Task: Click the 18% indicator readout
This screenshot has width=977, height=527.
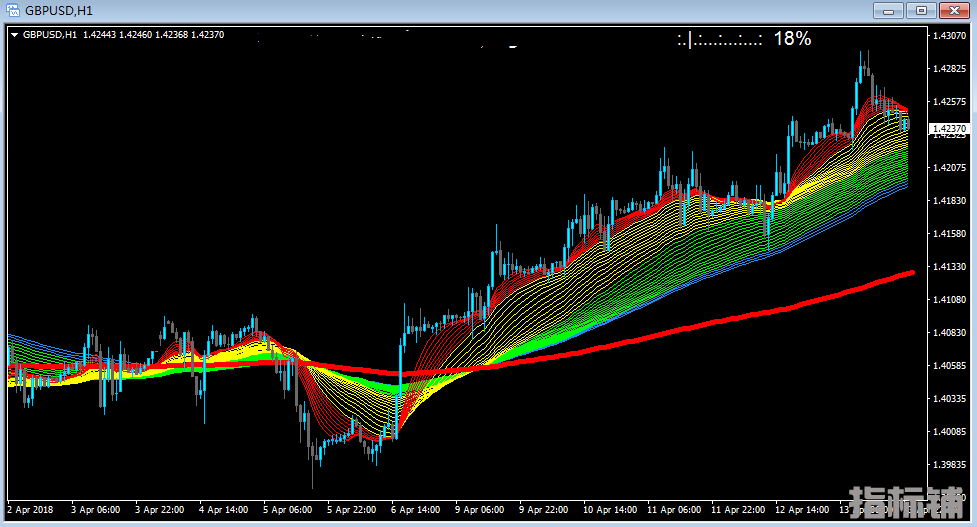Action: pyautogui.click(x=792, y=39)
